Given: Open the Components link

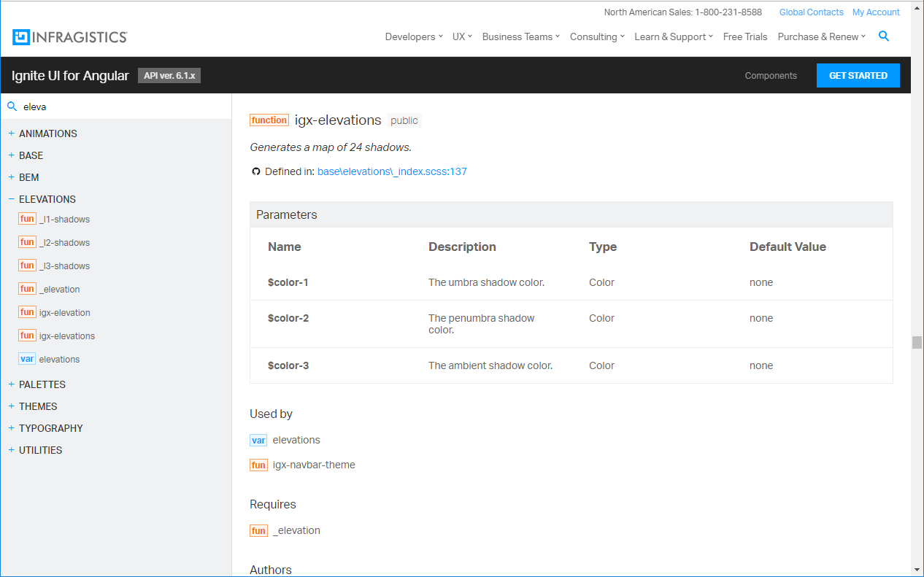Looking at the screenshot, I should pos(771,76).
